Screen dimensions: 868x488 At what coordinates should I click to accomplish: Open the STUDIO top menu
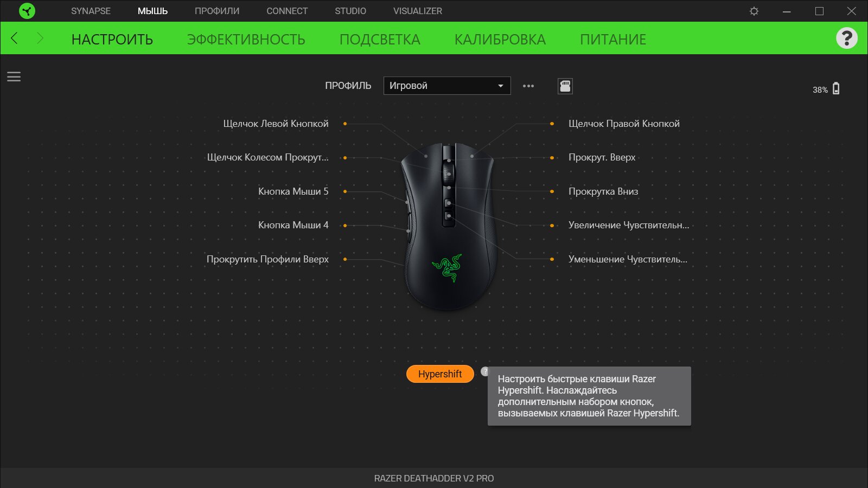pos(350,11)
